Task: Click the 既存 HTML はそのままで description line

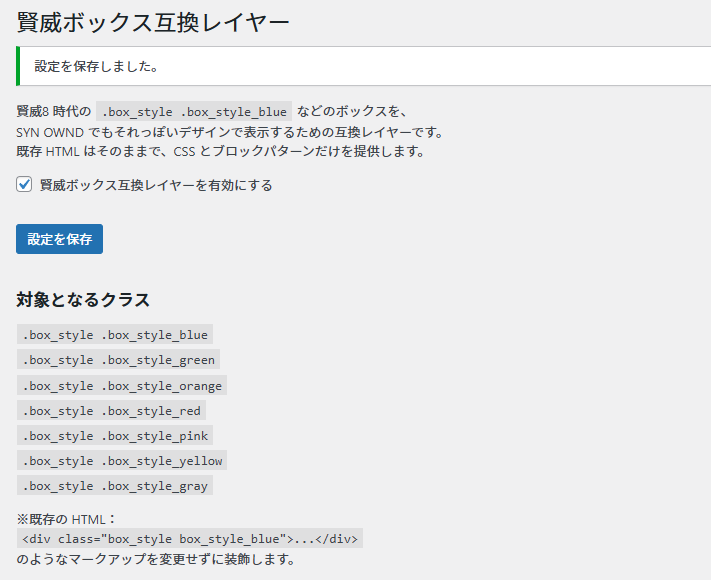Action: [x=221, y=152]
